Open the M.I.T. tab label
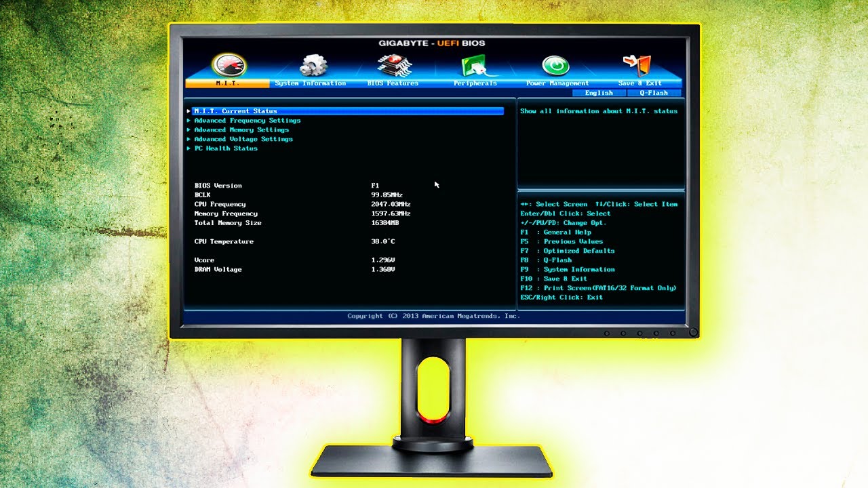Image resolution: width=868 pixels, height=488 pixels. [x=227, y=83]
